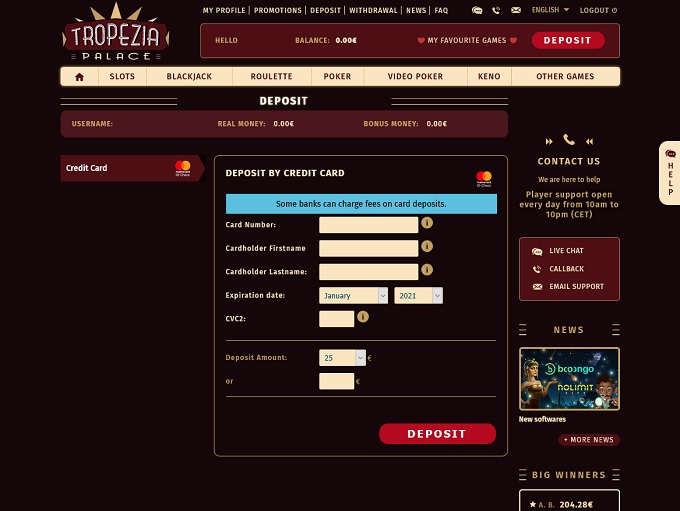Open the More News link
680x511 pixels.
(x=589, y=440)
